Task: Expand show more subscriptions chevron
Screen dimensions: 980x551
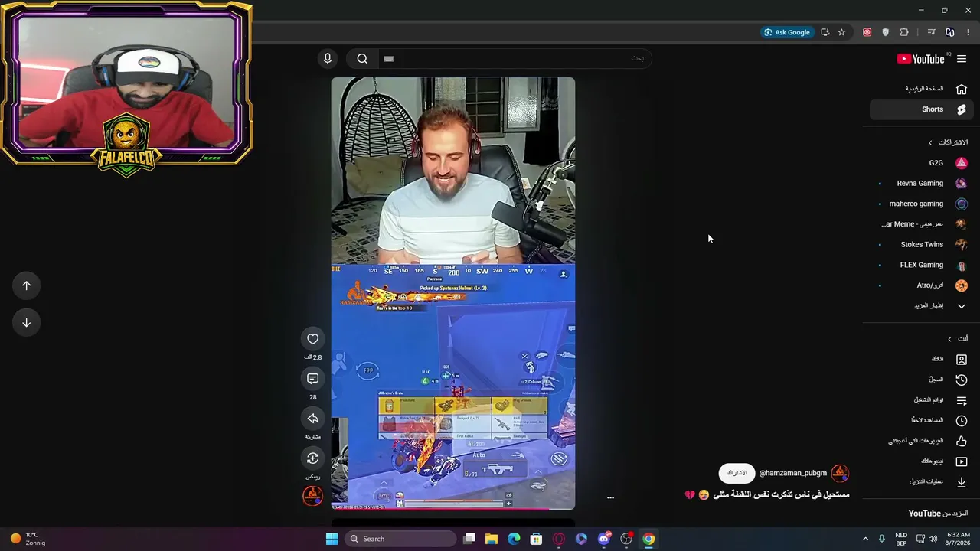Action: pos(962,306)
